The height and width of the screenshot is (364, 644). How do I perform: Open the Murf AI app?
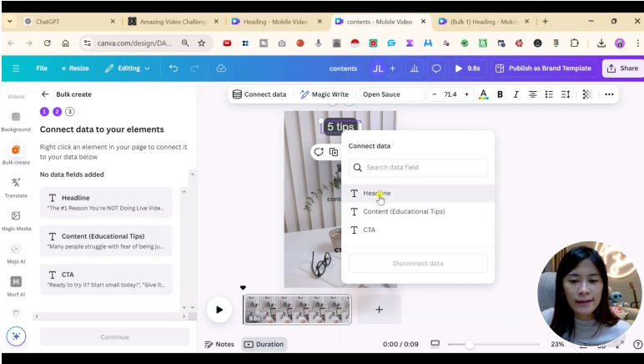(x=15, y=284)
